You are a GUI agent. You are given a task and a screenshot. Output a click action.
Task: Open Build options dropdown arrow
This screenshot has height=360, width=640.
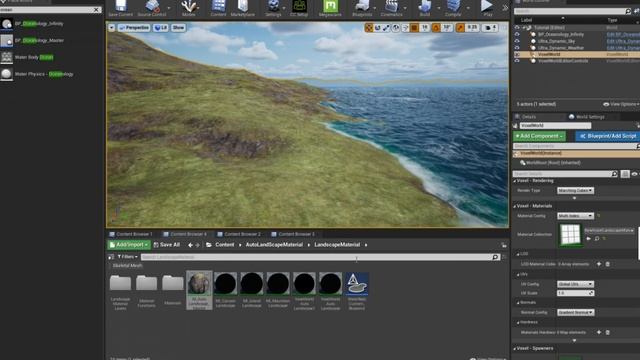point(438,8)
